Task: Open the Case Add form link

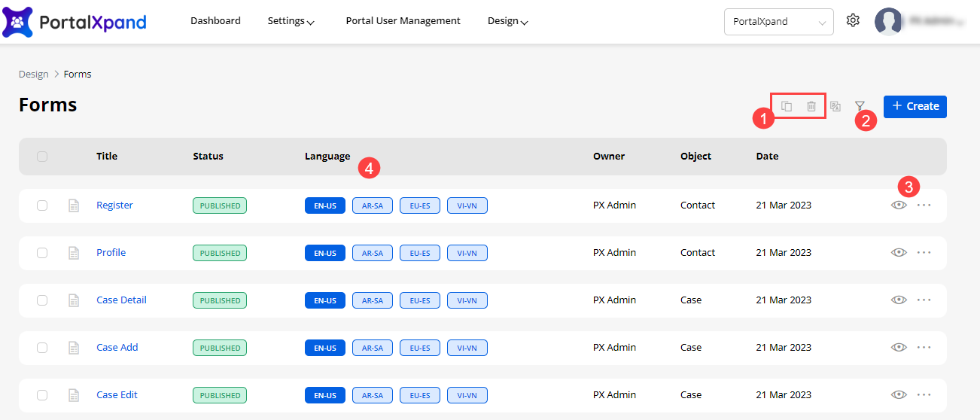Action: click(117, 348)
